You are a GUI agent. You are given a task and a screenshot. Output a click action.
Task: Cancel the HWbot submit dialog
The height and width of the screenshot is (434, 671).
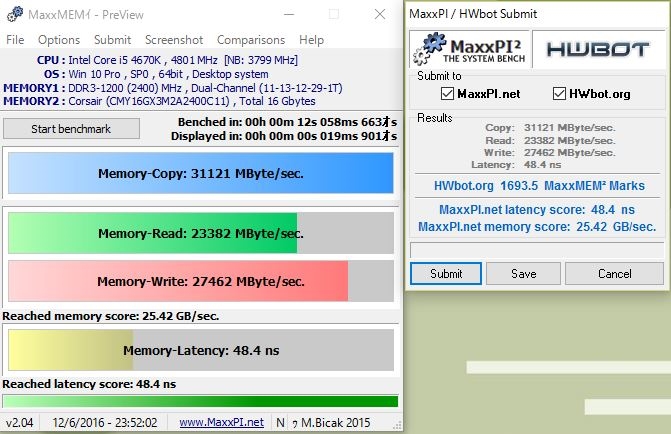(615, 273)
